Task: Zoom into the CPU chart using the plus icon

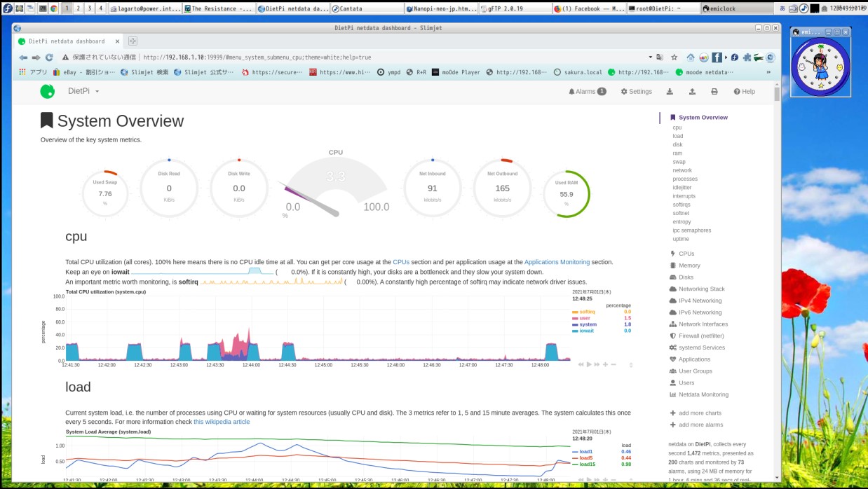Action: click(x=605, y=364)
